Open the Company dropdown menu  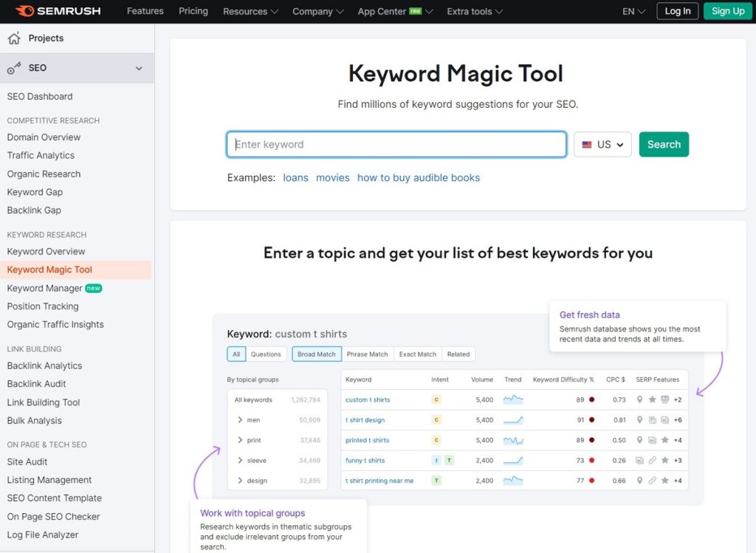[x=317, y=11]
